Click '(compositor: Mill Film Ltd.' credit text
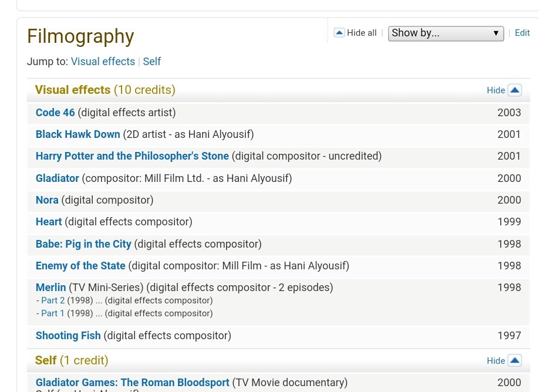The width and height of the screenshot is (539, 392). [143, 178]
